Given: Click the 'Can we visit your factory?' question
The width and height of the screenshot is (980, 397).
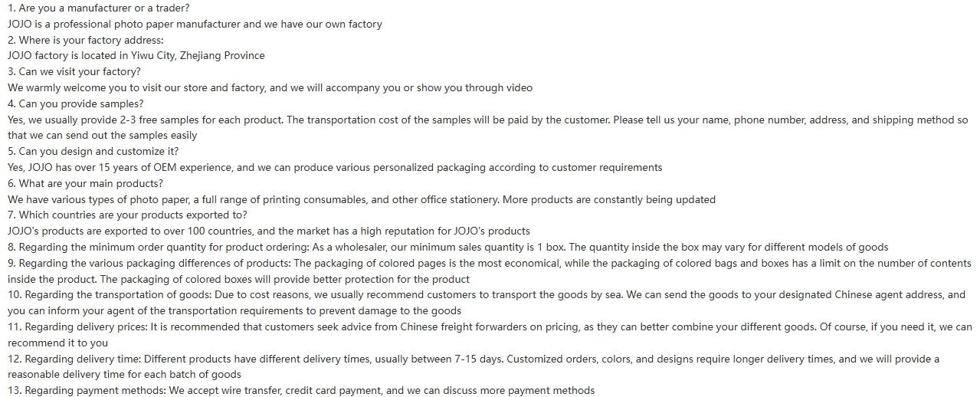Looking at the screenshot, I should pyautogui.click(x=74, y=71).
